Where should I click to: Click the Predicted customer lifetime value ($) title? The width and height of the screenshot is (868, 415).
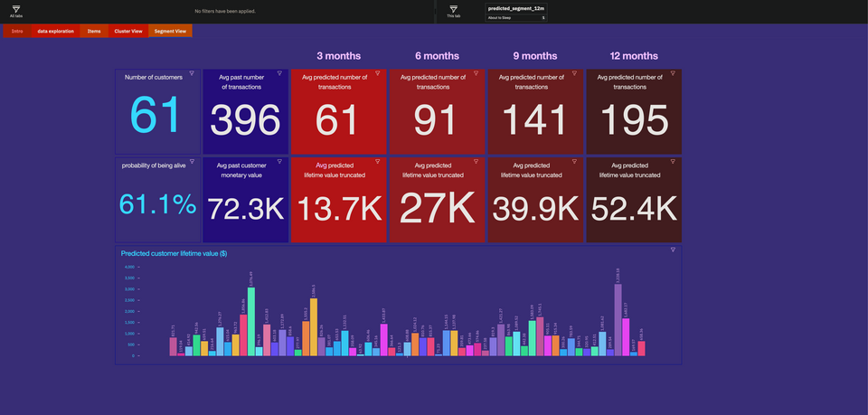click(174, 253)
